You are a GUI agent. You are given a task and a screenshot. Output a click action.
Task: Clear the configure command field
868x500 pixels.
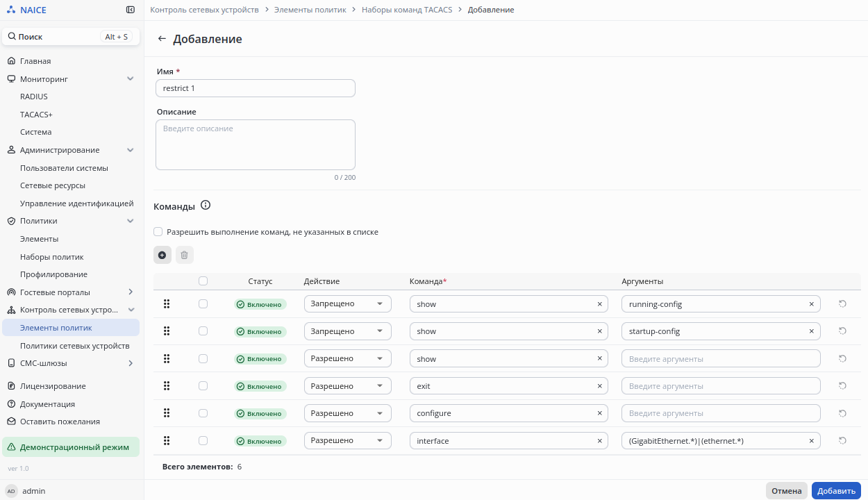point(599,413)
